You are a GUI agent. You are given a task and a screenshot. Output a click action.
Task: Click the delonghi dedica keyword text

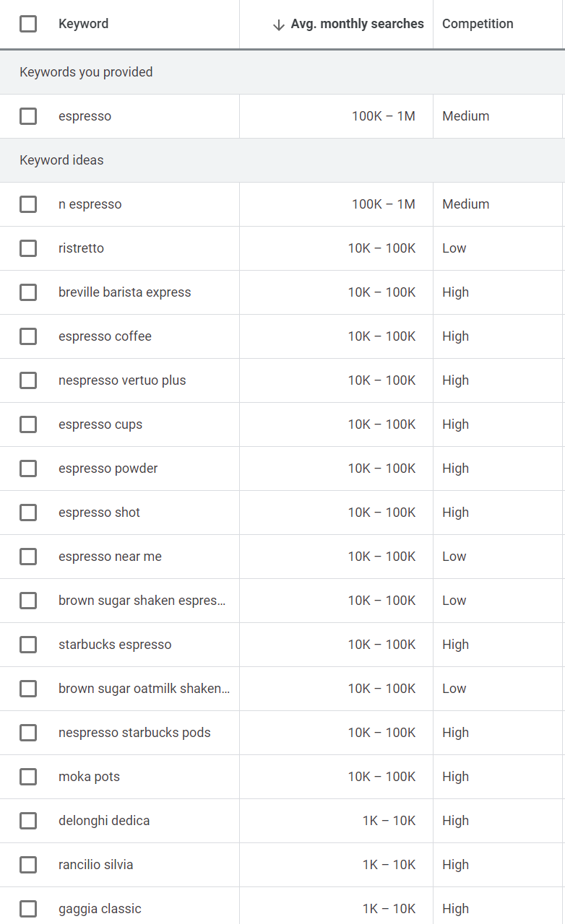[104, 821]
